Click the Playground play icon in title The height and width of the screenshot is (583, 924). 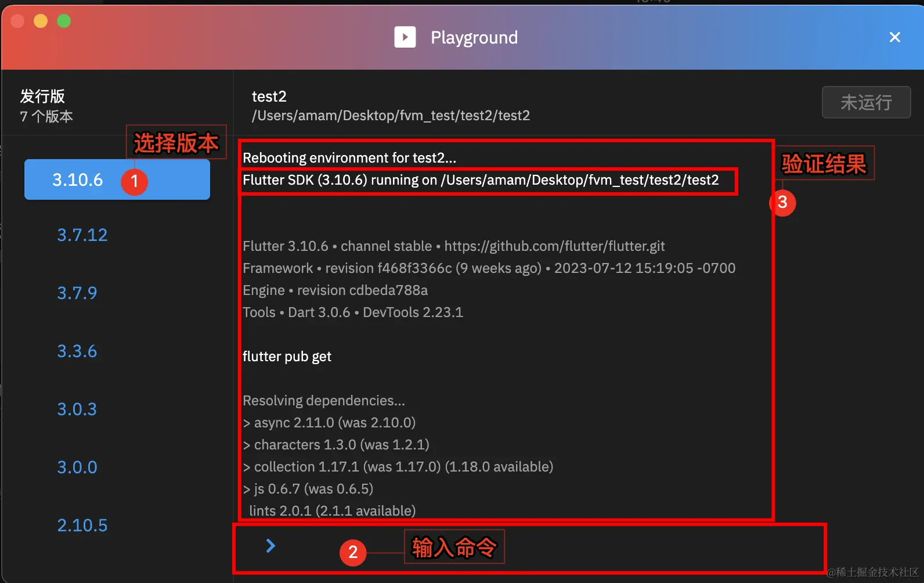point(405,37)
